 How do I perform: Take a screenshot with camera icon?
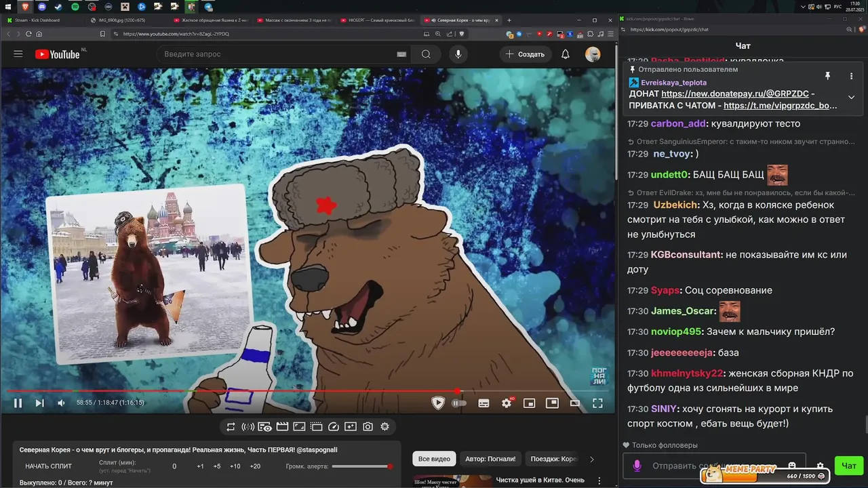368,427
